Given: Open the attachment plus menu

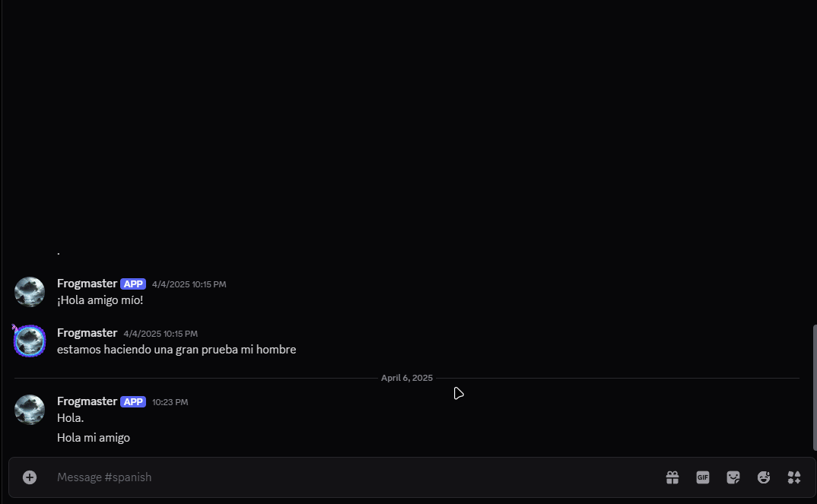Looking at the screenshot, I should [30, 477].
